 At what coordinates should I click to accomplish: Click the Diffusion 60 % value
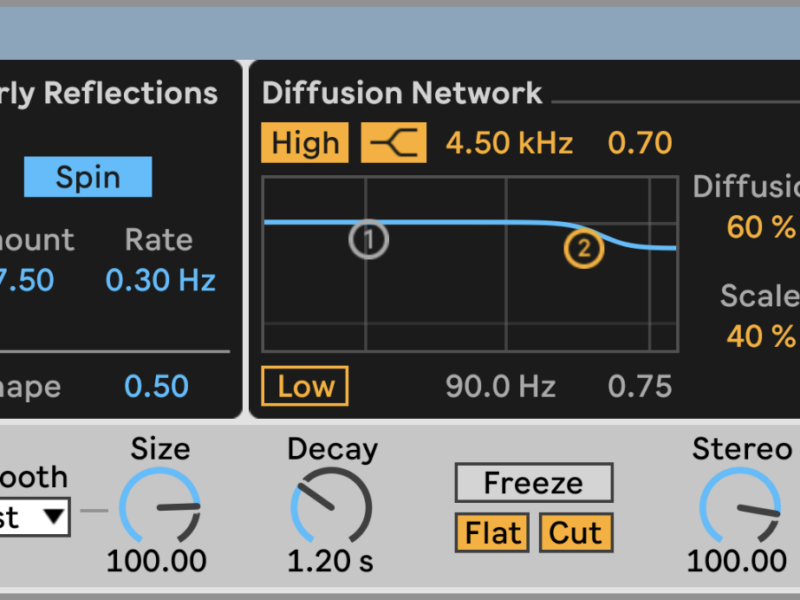762,227
